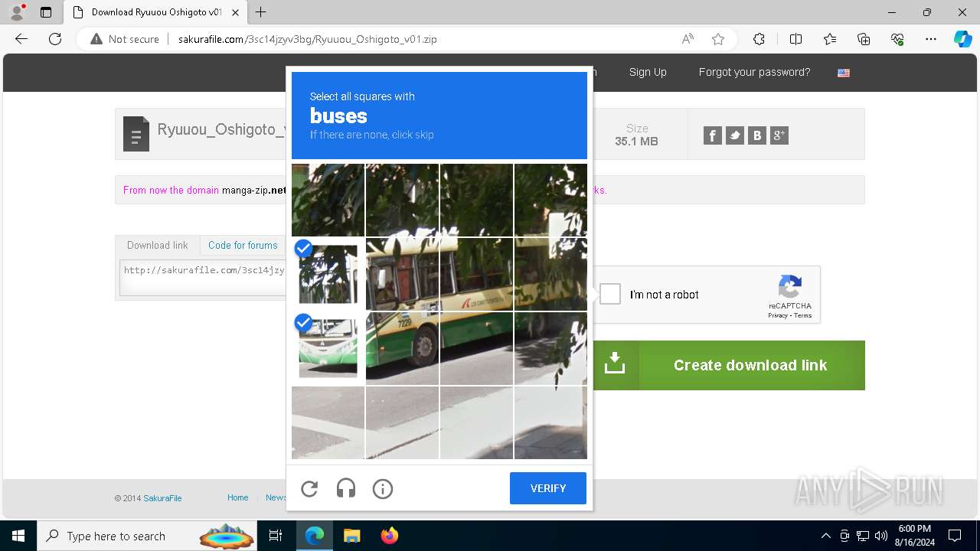Add this page to favorites star
Image resolution: width=980 pixels, height=551 pixels.
(x=718, y=39)
